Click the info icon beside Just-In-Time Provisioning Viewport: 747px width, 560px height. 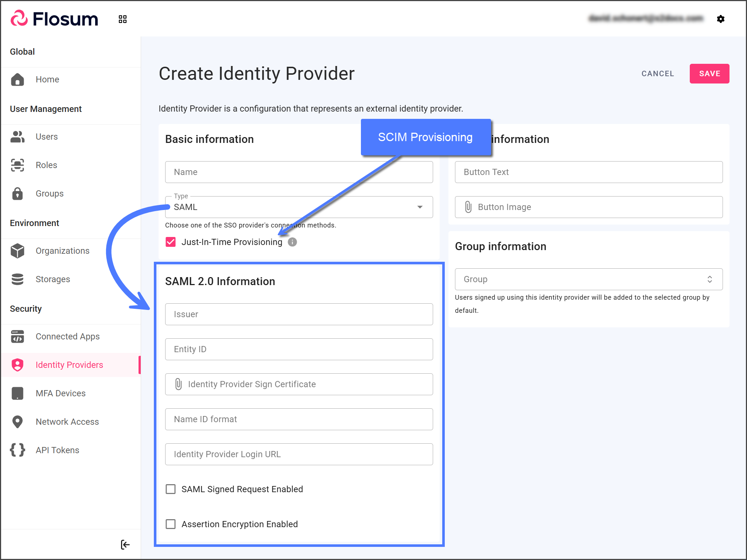pos(292,242)
